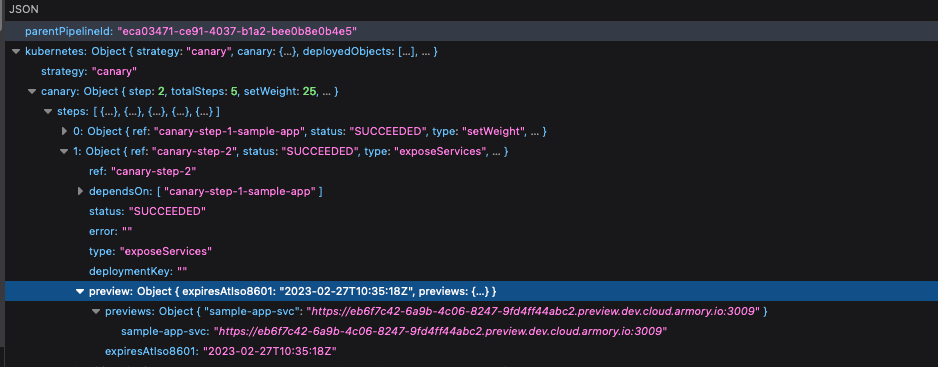Screen dimensions: 938x367
Task: Click the parentPipelineId UUID value
Action: (237, 31)
